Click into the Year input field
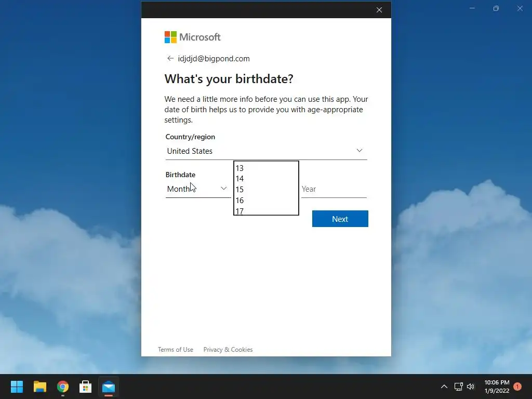 coord(334,189)
